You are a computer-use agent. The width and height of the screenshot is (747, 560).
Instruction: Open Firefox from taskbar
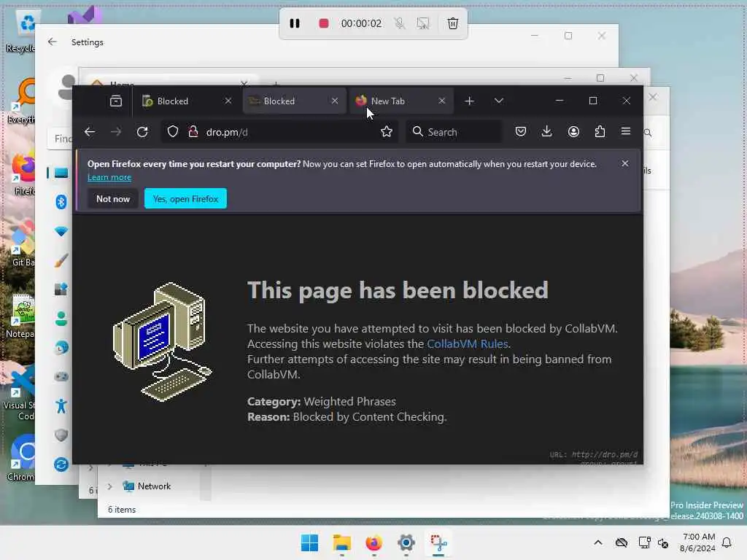point(374,542)
